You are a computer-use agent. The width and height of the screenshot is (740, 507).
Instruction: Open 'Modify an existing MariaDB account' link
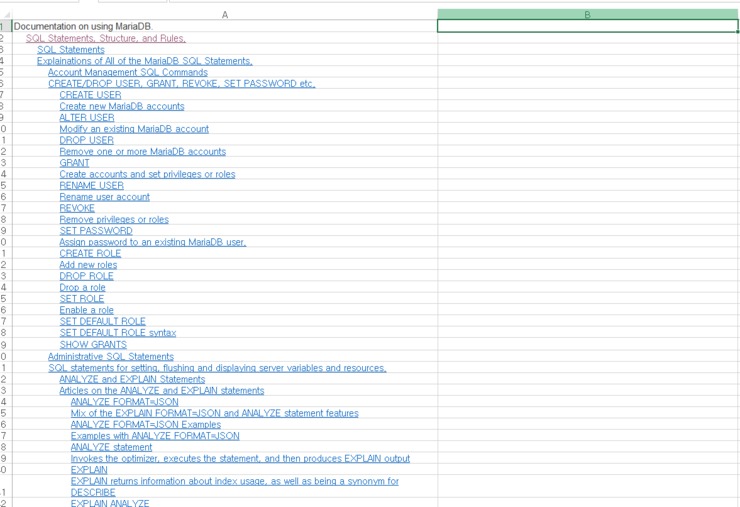pyautogui.click(x=134, y=129)
